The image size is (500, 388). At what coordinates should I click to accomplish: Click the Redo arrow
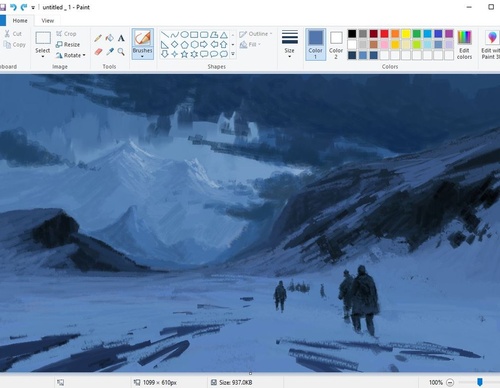click(24, 7)
